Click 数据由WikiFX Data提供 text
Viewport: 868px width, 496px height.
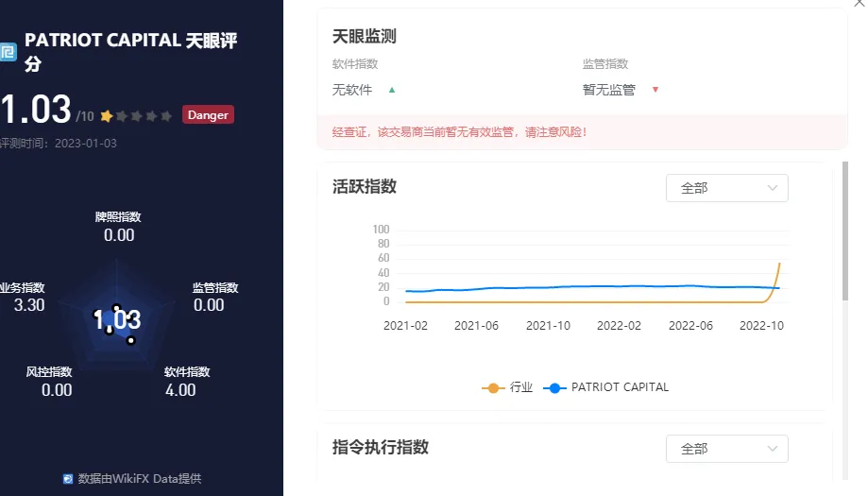[140, 479]
